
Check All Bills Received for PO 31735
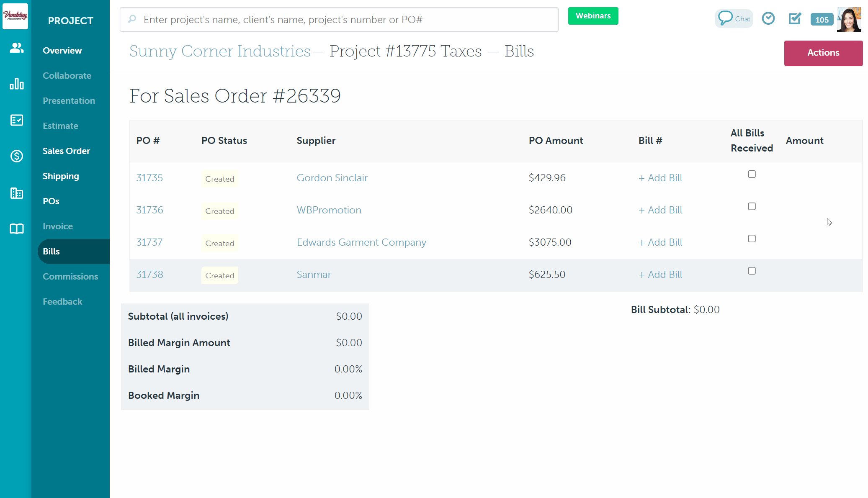pyautogui.click(x=752, y=174)
